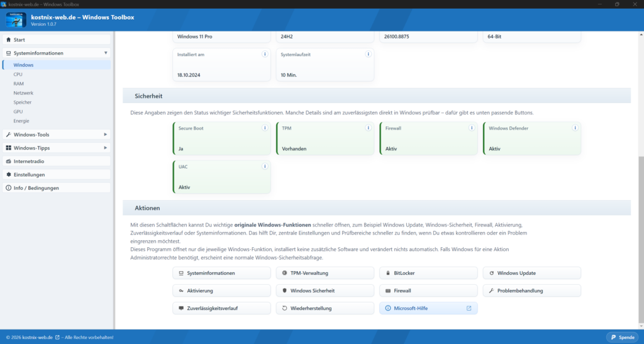644x344 pixels.
Task: Click the TPM status Vorhanden
Action: (294, 149)
